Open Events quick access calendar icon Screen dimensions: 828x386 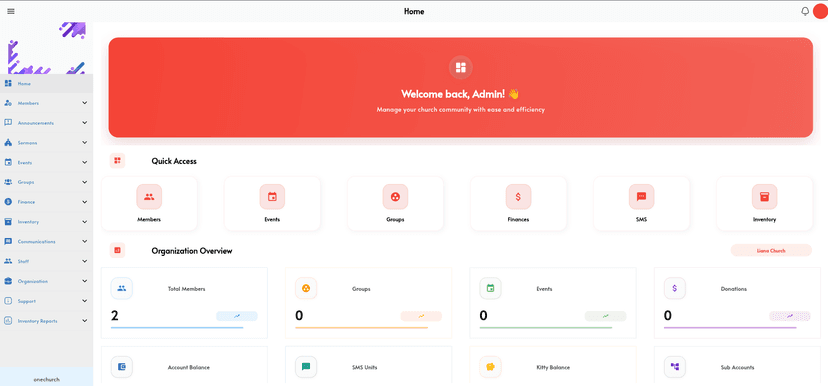click(272, 197)
